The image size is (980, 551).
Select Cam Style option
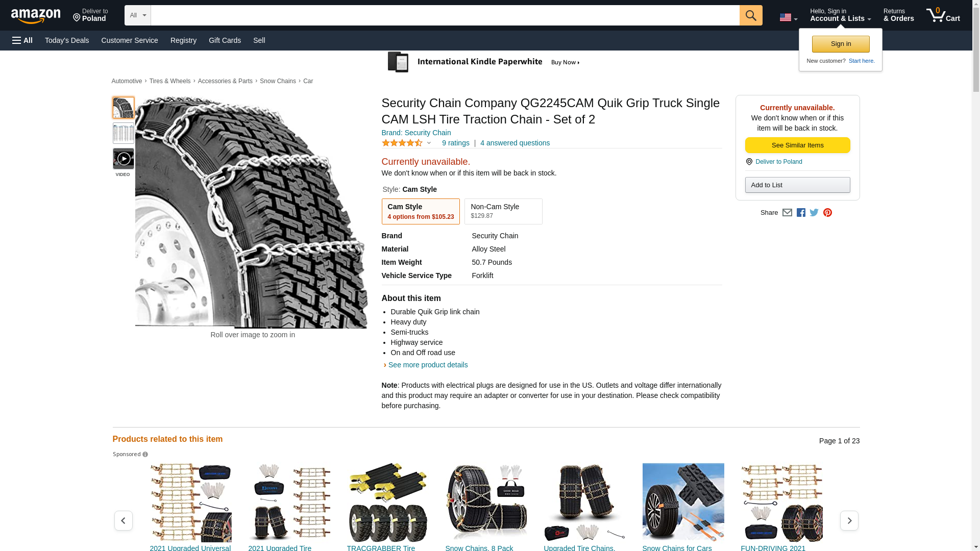click(421, 211)
